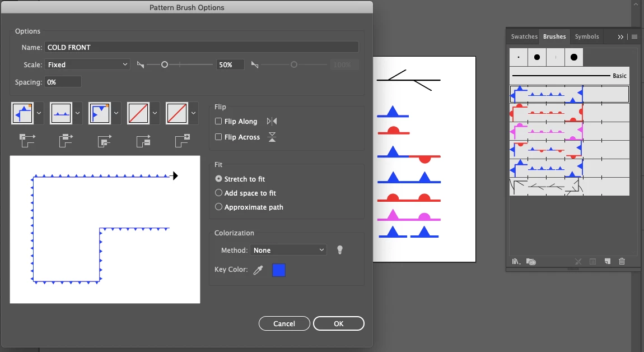Click start tile diagram icon

click(143, 141)
